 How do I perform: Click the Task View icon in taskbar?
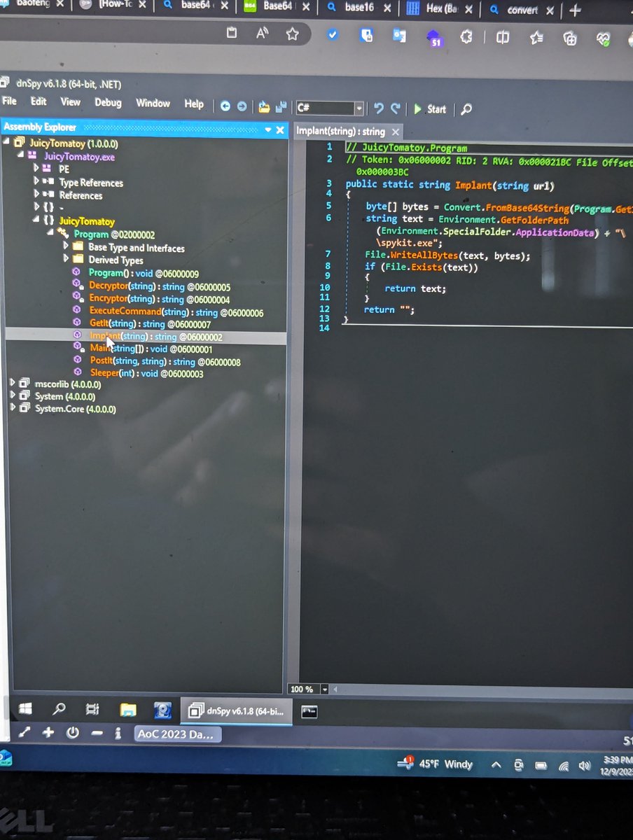[92, 710]
